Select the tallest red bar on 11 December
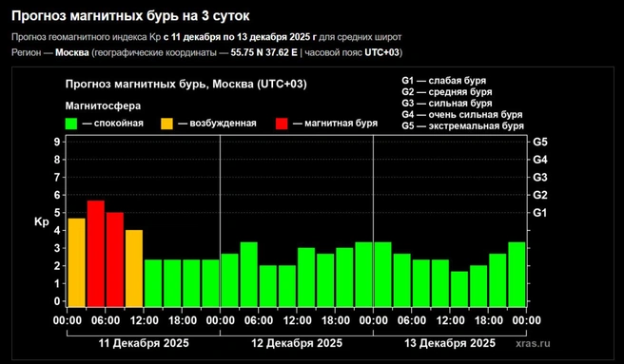Image resolution: width=624 pixels, height=364 pixels. pyautogui.click(x=96, y=254)
